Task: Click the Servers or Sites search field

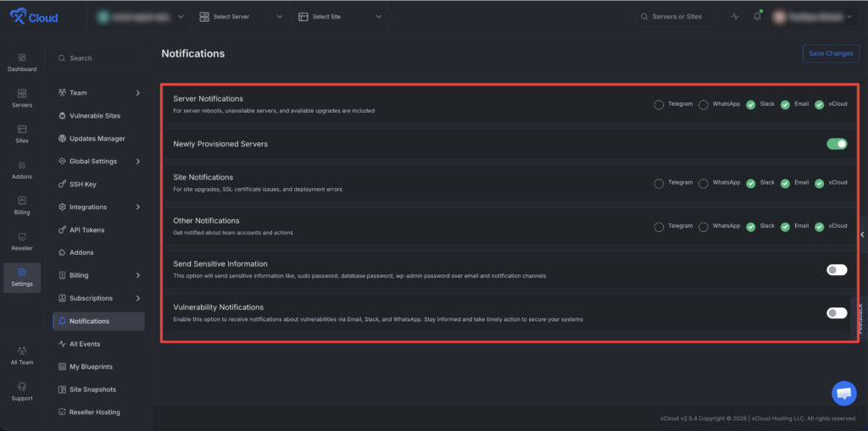Action: [674, 17]
